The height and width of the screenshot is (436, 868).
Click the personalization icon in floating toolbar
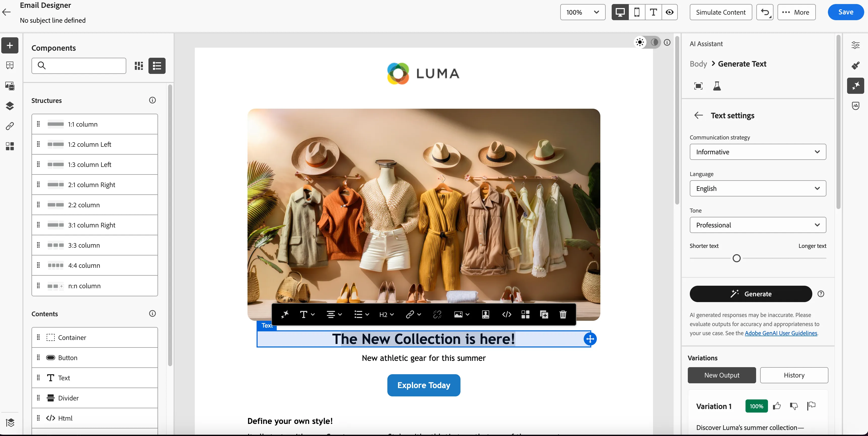[x=486, y=314]
